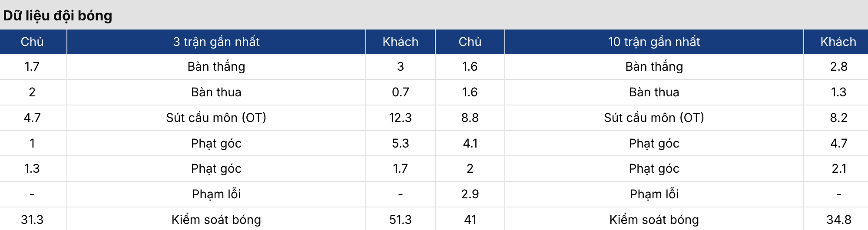Select "Sút cầu môn (OT)" in 3-match table
Screen dimensions: 868x230
tap(216, 118)
